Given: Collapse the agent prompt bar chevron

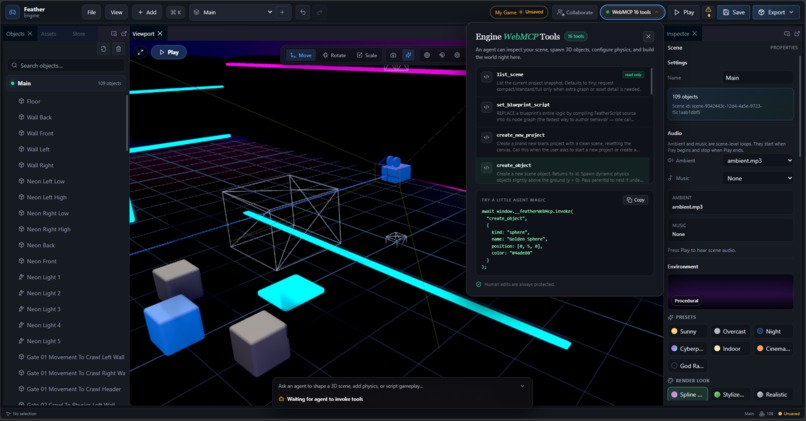Looking at the screenshot, I should [x=522, y=386].
